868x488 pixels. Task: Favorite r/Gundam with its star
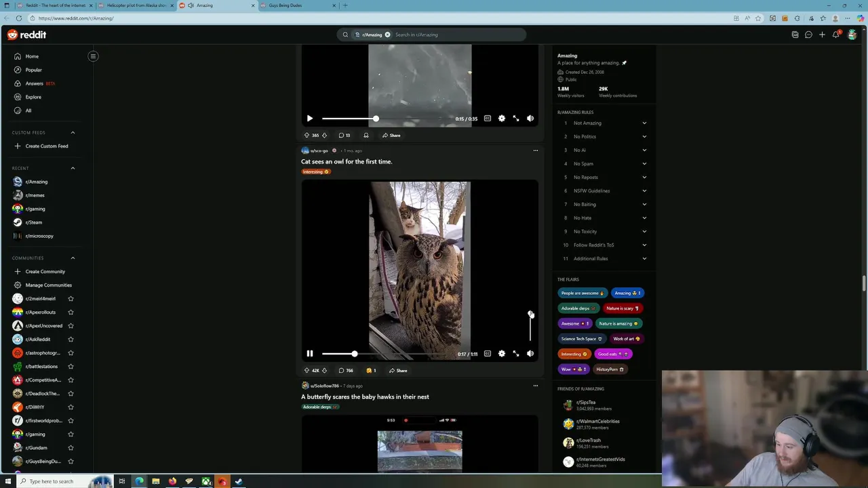(71, 448)
